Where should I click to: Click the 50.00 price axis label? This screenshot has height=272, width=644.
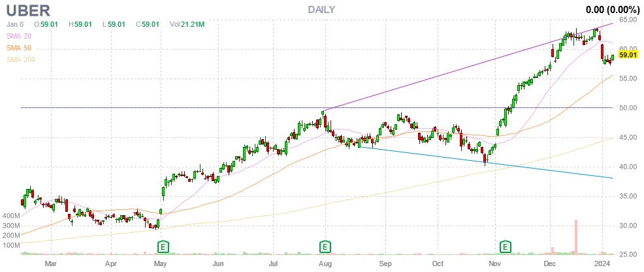click(x=628, y=108)
